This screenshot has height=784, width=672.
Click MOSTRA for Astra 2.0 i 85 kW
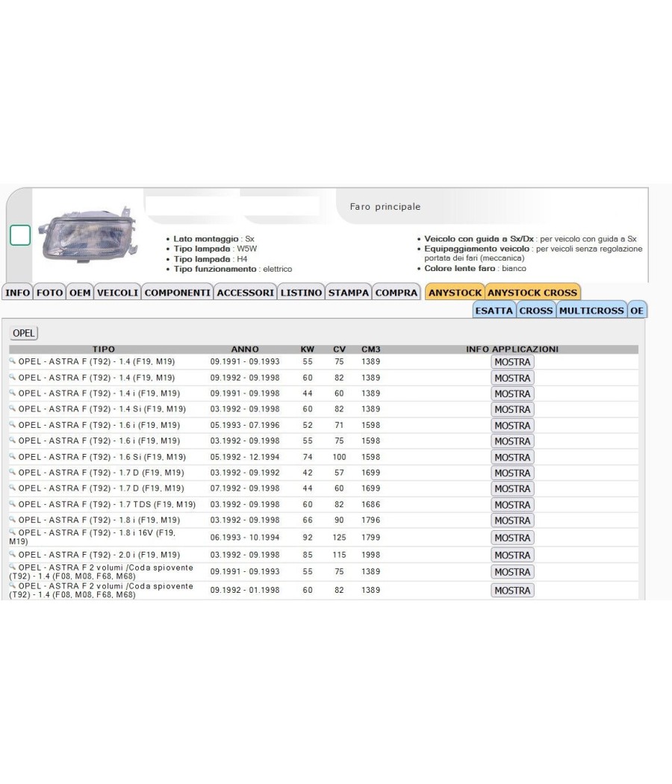pyautogui.click(x=512, y=555)
